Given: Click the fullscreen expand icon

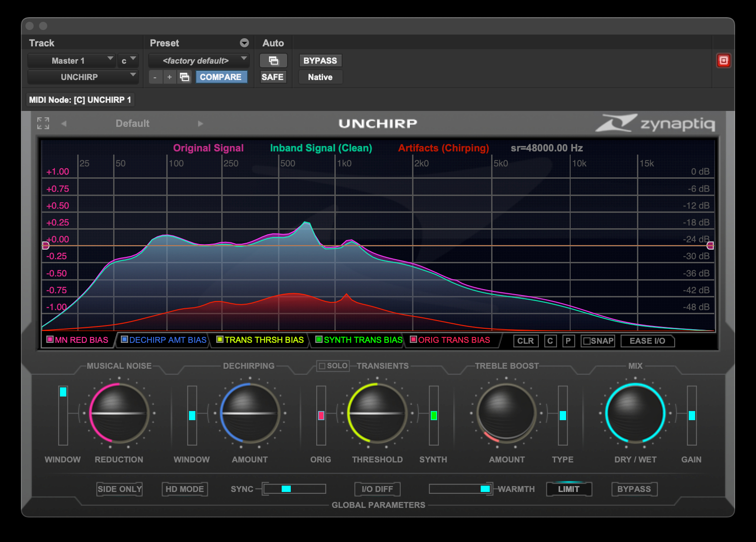Looking at the screenshot, I should [43, 123].
